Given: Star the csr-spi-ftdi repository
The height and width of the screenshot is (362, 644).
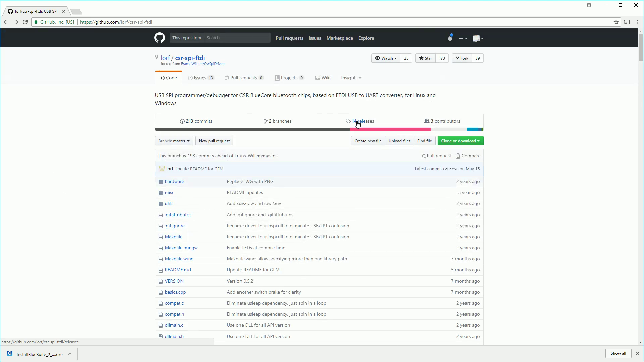Looking at the screenshot, I should pyautogui.click(x=425, y=58).
